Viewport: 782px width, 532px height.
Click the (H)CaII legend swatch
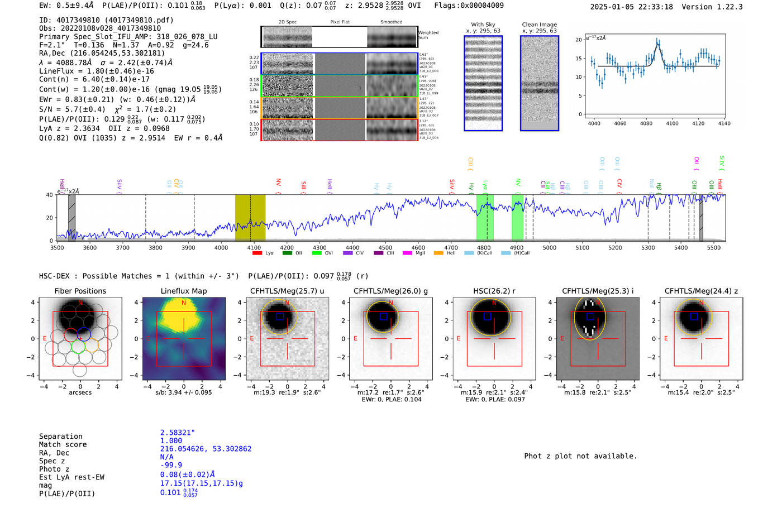pyautogui.click(x=506, y=253)
